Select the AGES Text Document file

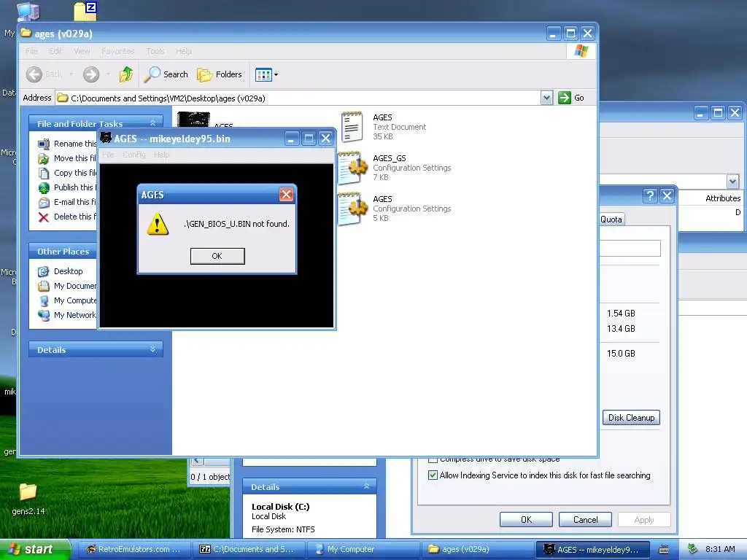tap(384, 127)
